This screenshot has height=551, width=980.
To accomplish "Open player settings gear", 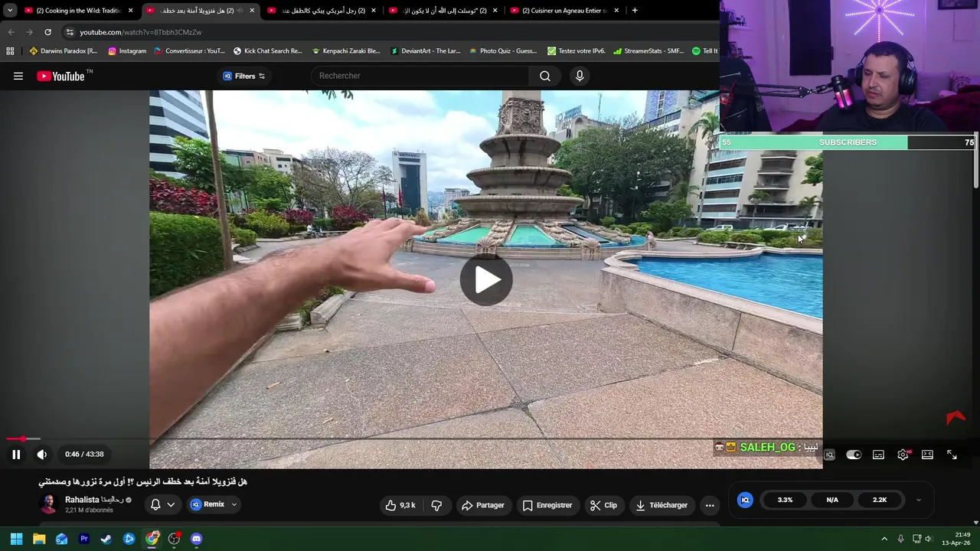I will pyautogui.click(x=903, y=455).
